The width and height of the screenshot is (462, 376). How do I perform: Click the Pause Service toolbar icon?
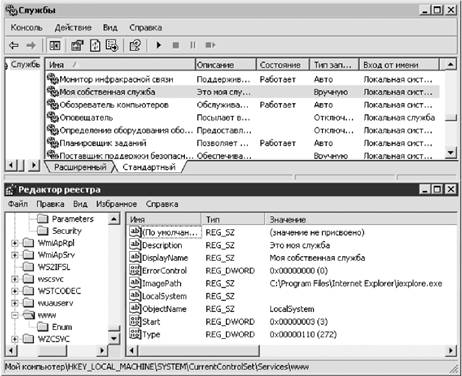click(x=193, y=45)
